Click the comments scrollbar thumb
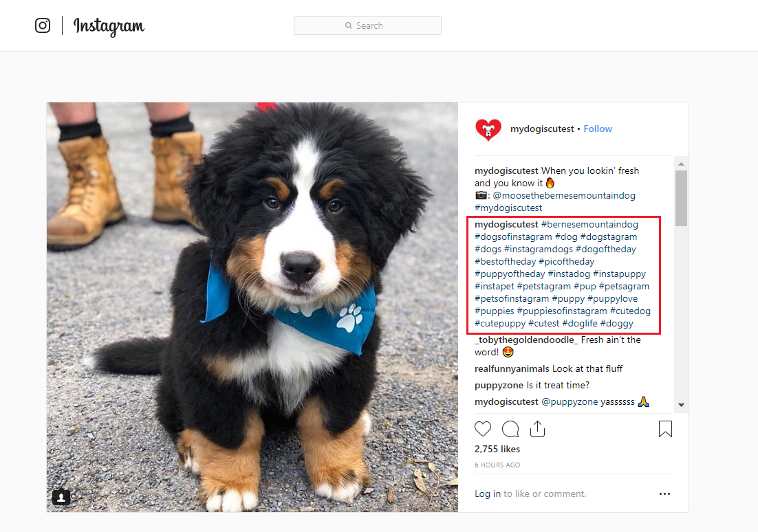Viewport: 758px width, 532px height. [681, 198]
